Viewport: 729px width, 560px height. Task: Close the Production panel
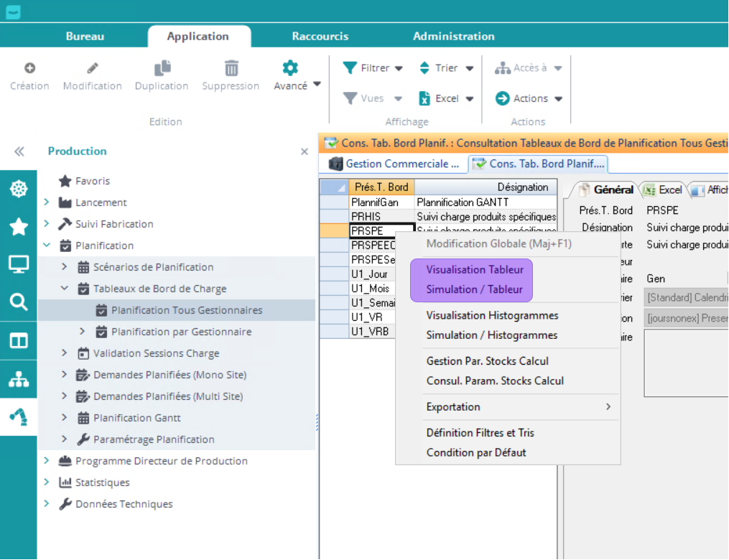click(304, 151)
